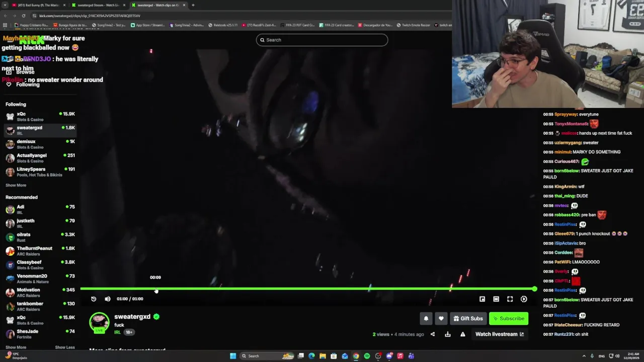This screenshot has width=644, height=362.
Task: Open Microsoft Edge from the taskbar
Action: tap(311, 356)
